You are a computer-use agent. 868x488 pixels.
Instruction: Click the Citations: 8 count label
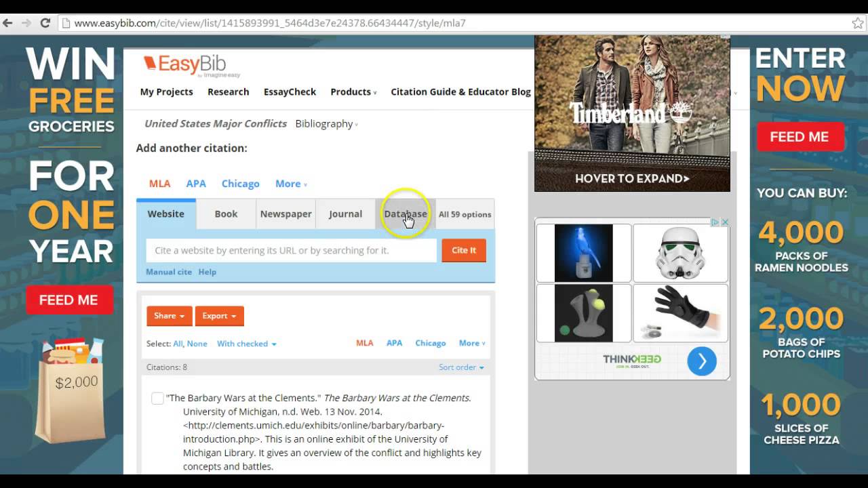click(x=167, y=367)
